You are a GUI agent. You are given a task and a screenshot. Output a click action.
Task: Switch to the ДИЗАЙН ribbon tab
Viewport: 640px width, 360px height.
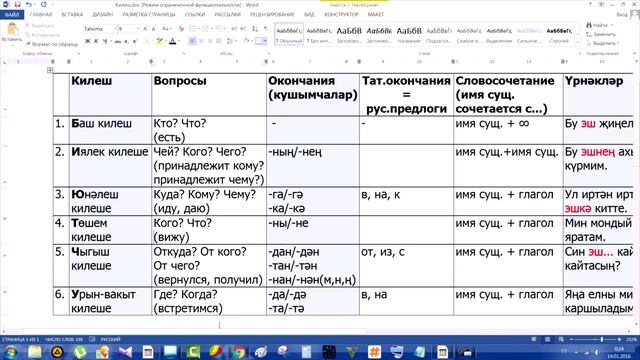102,15
